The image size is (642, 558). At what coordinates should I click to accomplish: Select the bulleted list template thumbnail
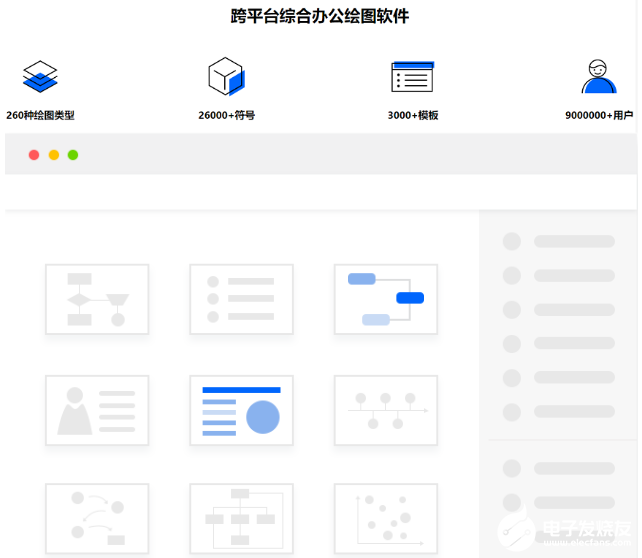(x=241, y=299)
